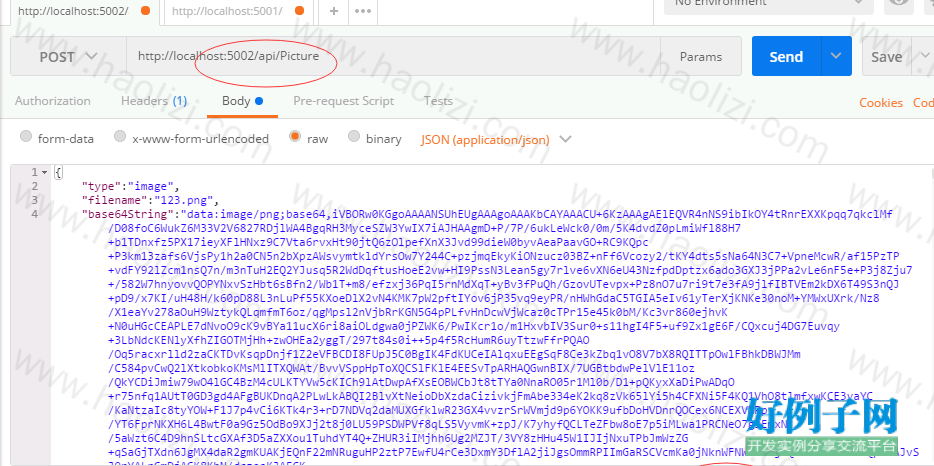Open the Pre-request Script tab
The height and width of the screenshot is (466, 934).
(x=343, y=101)
